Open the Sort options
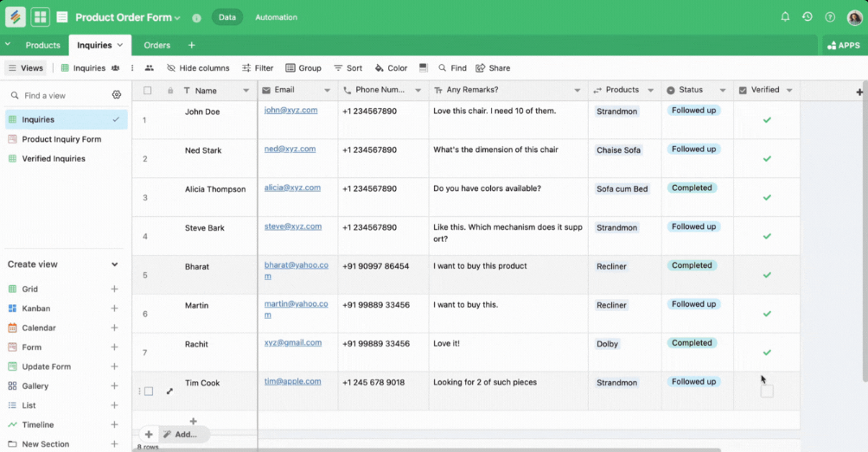Screen dimensions: 868x452 pos(348,68)
